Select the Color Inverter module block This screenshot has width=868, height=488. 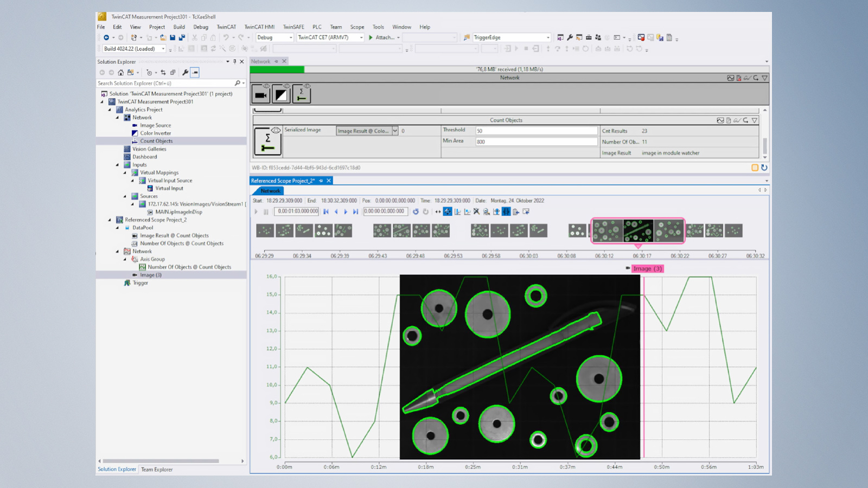[281, 95]
